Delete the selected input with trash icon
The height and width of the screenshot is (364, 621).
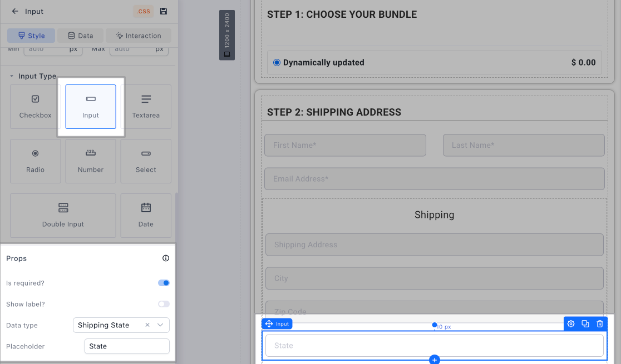(600, 324)
